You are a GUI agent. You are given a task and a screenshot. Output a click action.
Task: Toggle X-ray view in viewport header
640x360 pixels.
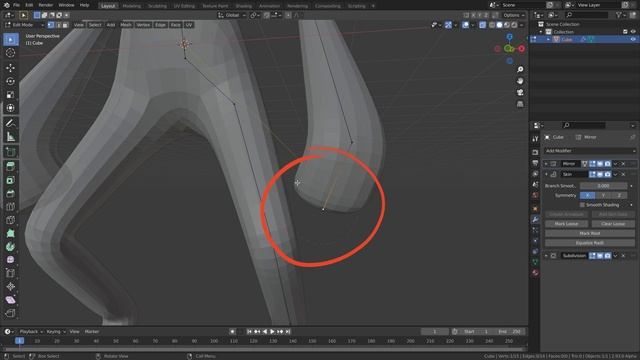(482, 25)
